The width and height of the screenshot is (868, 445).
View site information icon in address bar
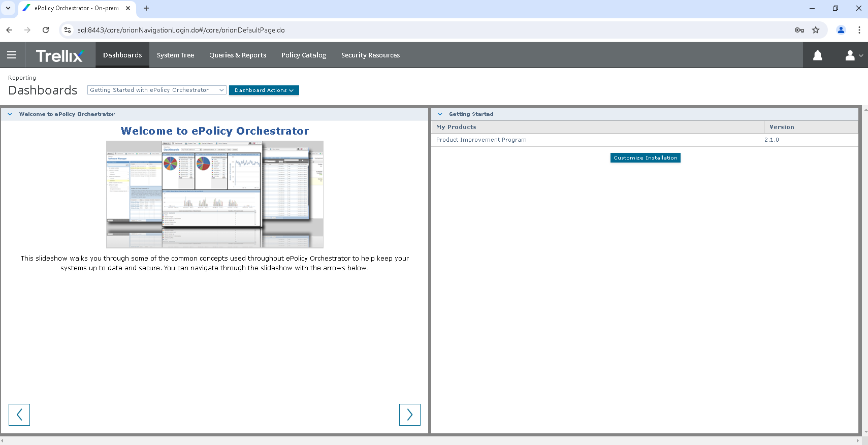coord(68,30)
